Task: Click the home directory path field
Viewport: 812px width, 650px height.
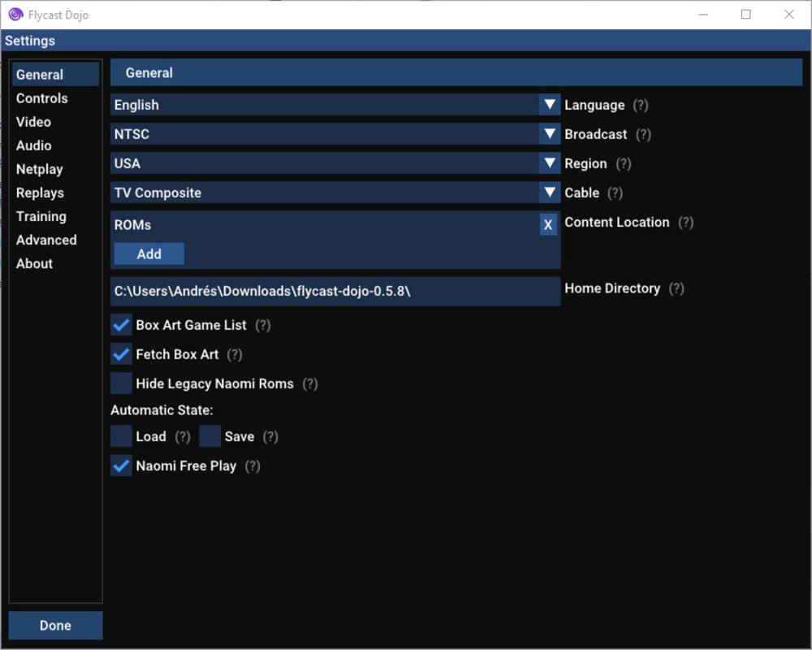Action: 335,292
